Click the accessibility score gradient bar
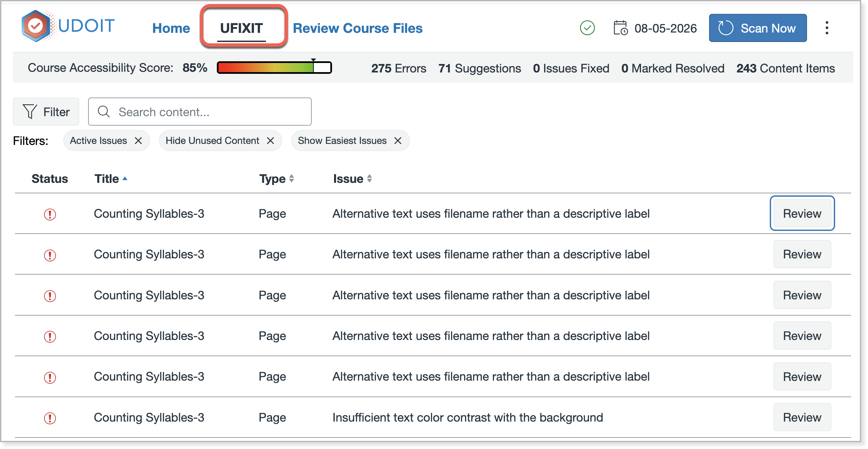The image size is (868, 449). point(274,67)
